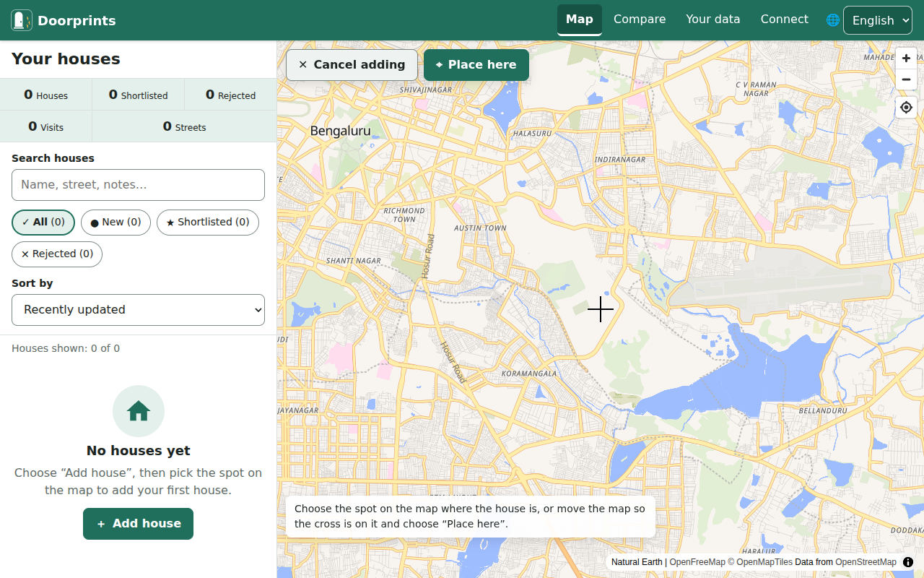Click the Koramangala map label
This screenshot has height=578, width=924.
(x=529, y=374)
